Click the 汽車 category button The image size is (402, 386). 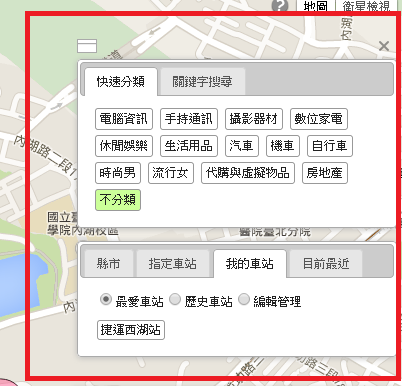point(242,146)
